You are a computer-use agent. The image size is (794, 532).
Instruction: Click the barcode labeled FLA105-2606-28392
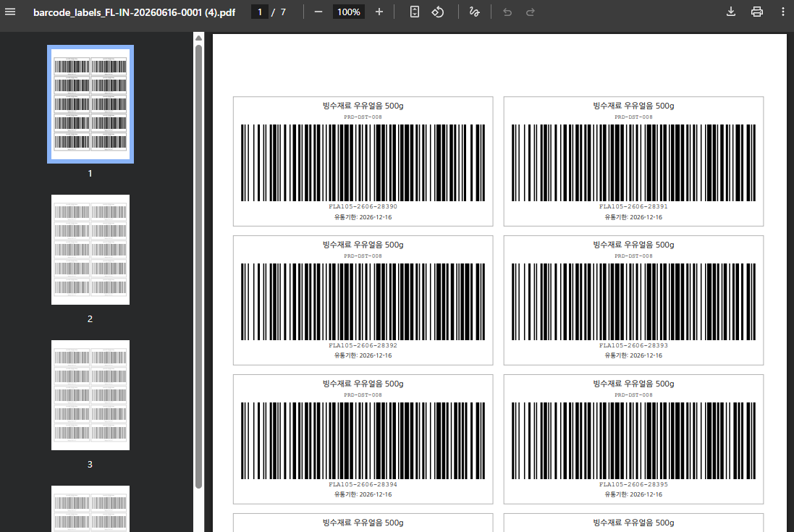tap(363, 302)
